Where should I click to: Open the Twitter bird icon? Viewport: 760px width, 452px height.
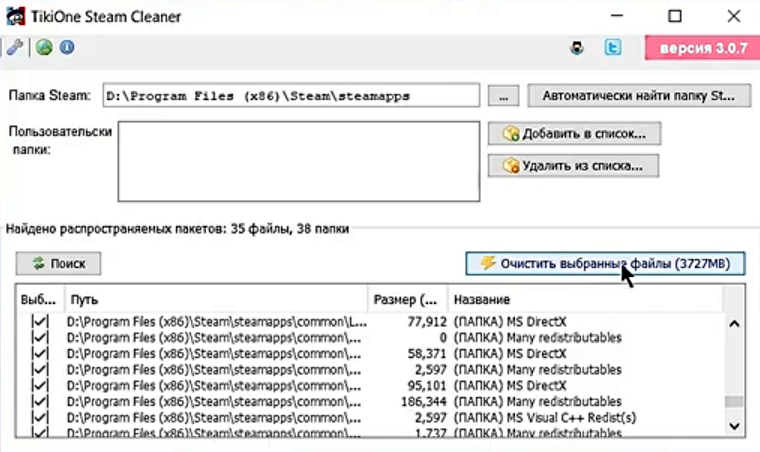[x=613, y=47]
